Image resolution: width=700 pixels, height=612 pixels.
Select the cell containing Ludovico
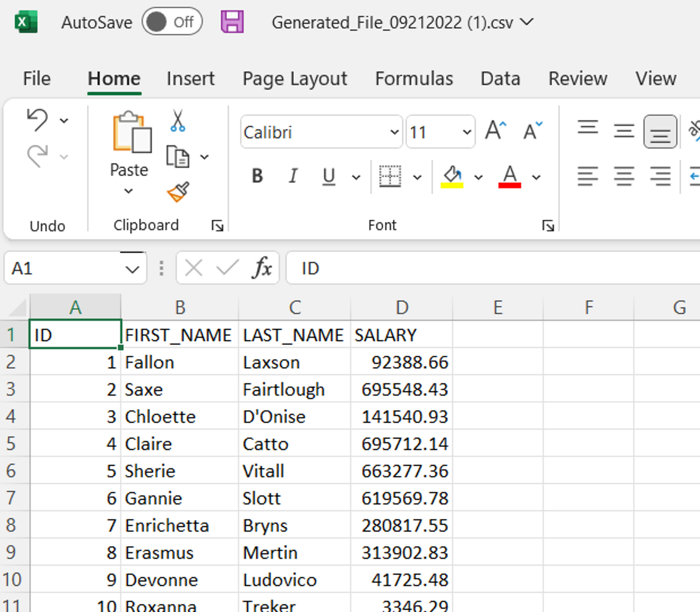(x=295, y=580)
